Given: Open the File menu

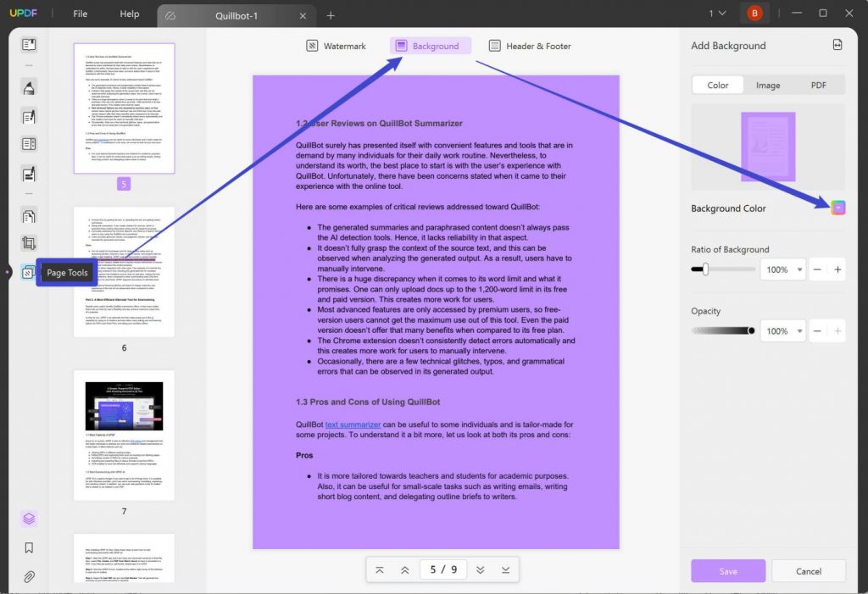Looking at the screenshot, I should tap(80, 14).
